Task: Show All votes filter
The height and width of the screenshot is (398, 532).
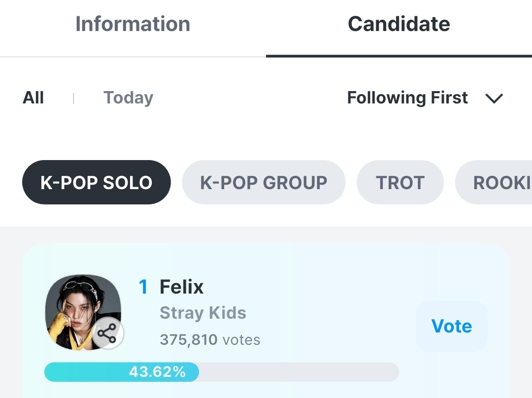Action: pyautogui.click(x=33, y=98)
